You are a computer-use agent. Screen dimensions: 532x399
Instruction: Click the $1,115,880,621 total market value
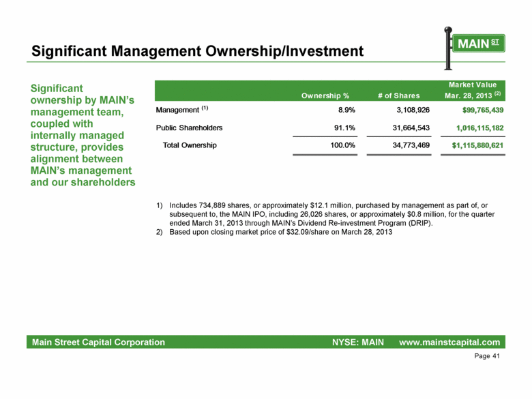(477, 145)
